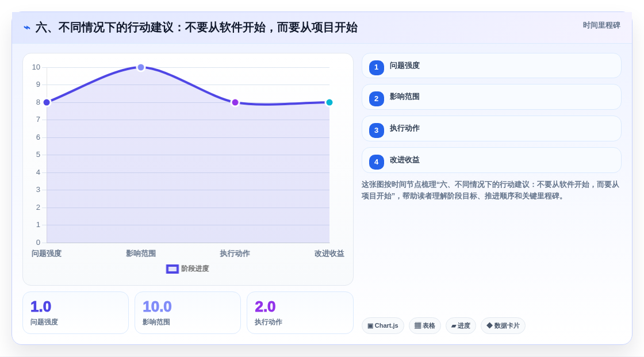
Task: Click the teal data point for 改进收益
Action: point(329,102)
